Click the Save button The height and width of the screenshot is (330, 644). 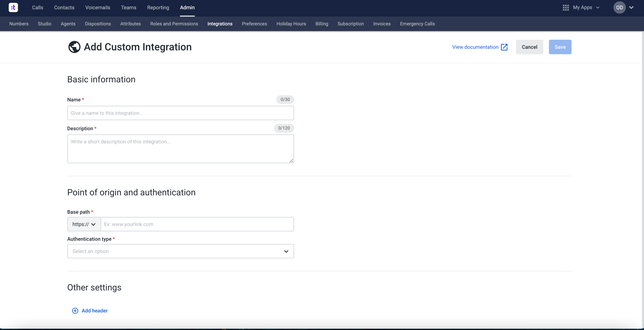click(x=560, y=47)
